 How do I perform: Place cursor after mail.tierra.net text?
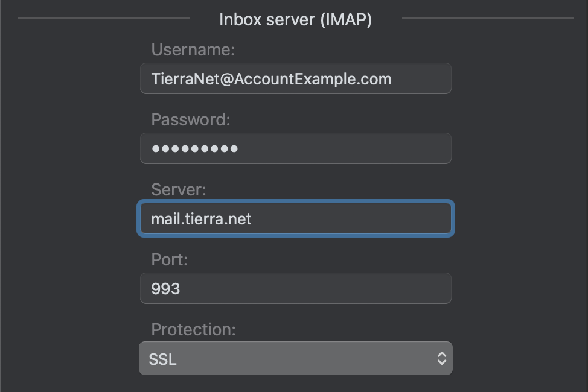[252, 219]
